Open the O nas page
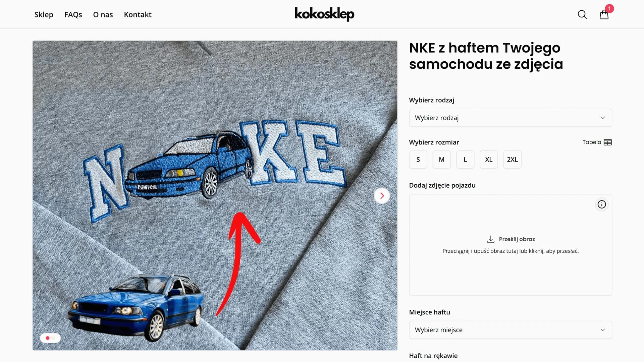The height and width of the screenshot is (362, 644). [x=103, y=15]
